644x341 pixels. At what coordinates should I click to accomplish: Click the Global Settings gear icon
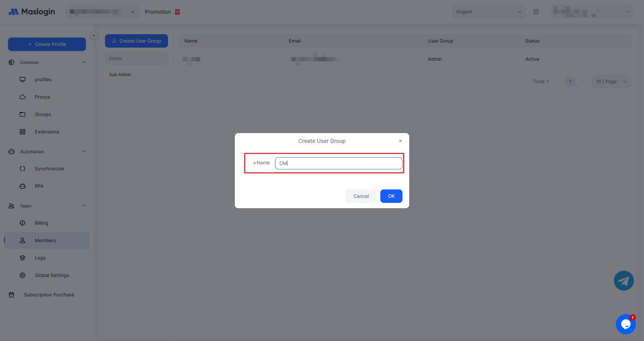[x=22, y=275]
